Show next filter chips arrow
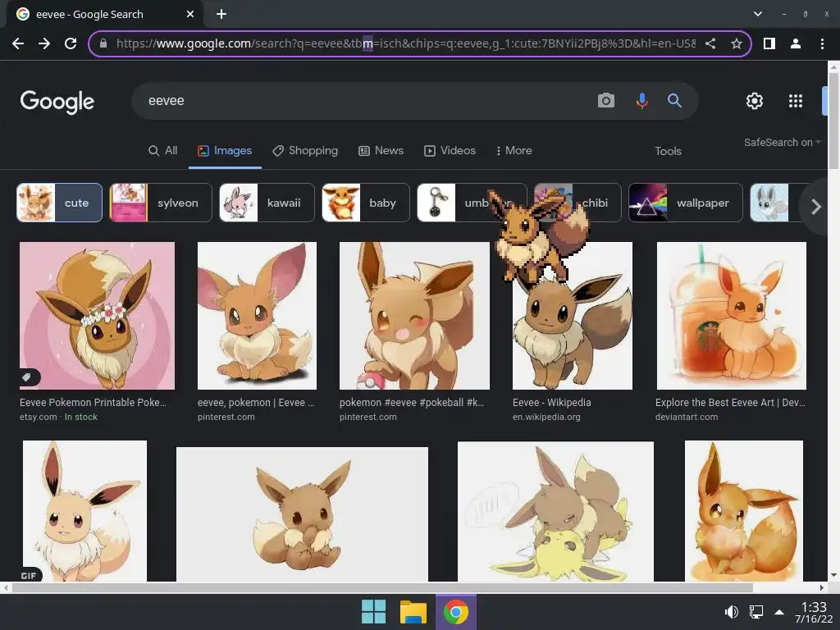This screenshot has height=630, width=840. tap(816, 207)
